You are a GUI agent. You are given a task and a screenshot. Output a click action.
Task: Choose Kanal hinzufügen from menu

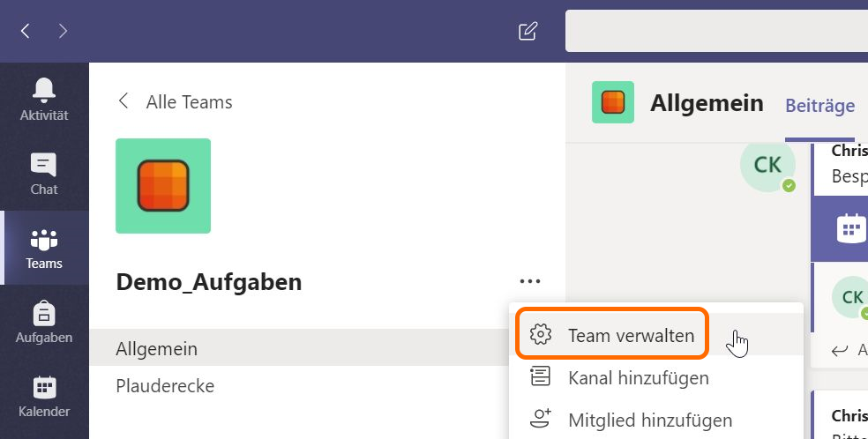638,378
